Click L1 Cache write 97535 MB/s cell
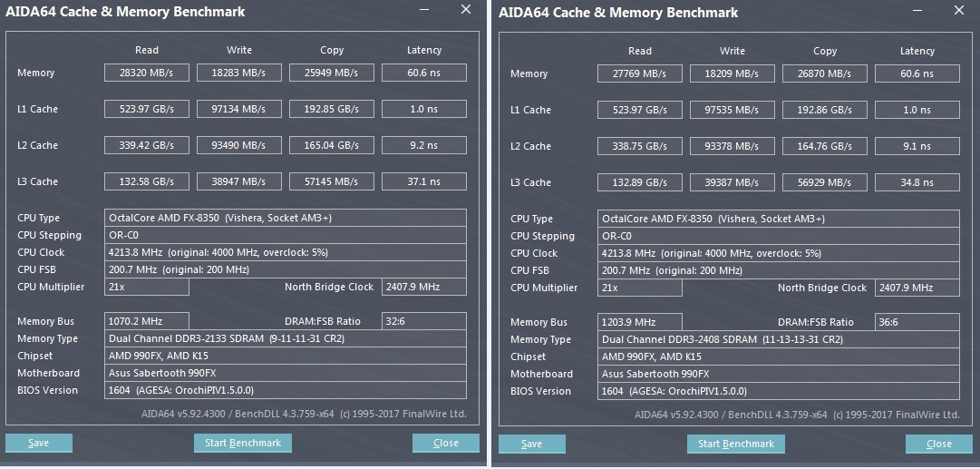Screen dimensions: 980x469 (x=733, y=110)
